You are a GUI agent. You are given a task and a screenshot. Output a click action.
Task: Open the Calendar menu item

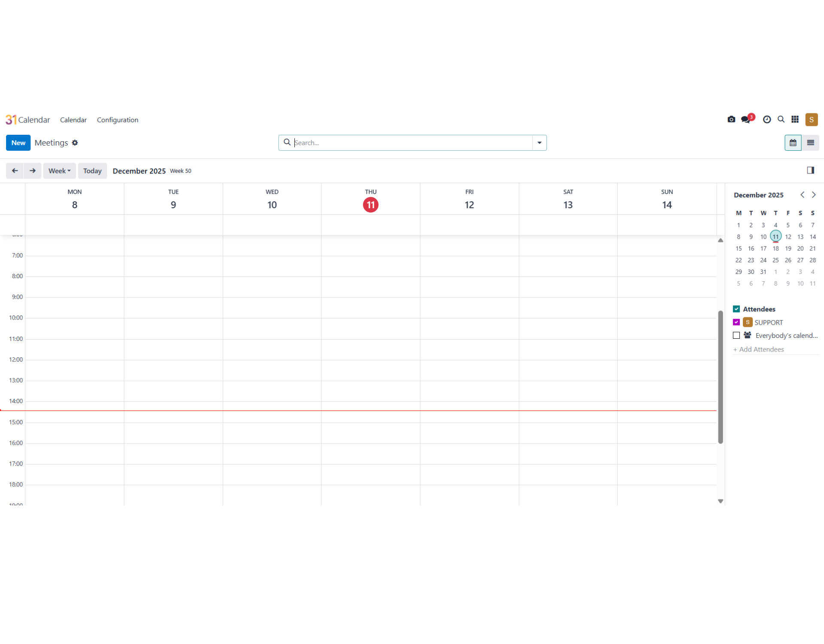click(x=73, y=120)
